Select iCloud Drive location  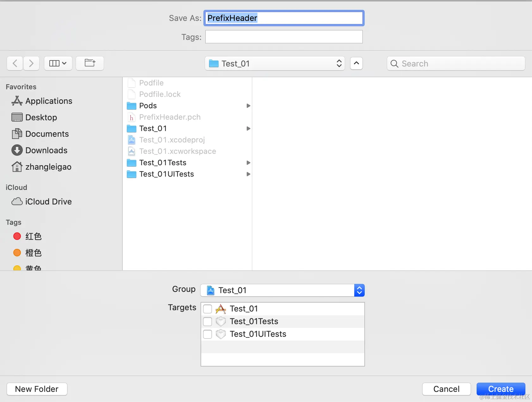click(x=48, y=202)
